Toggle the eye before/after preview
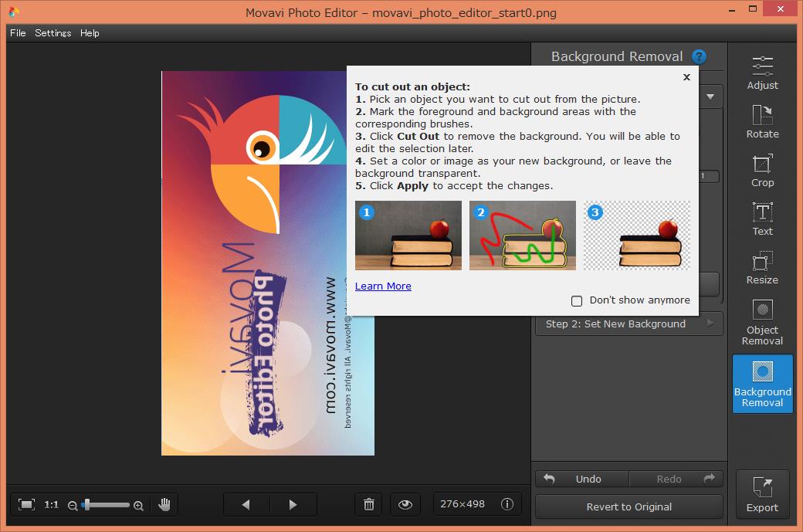This screenshot has width=803, height=532. [405, 504]
